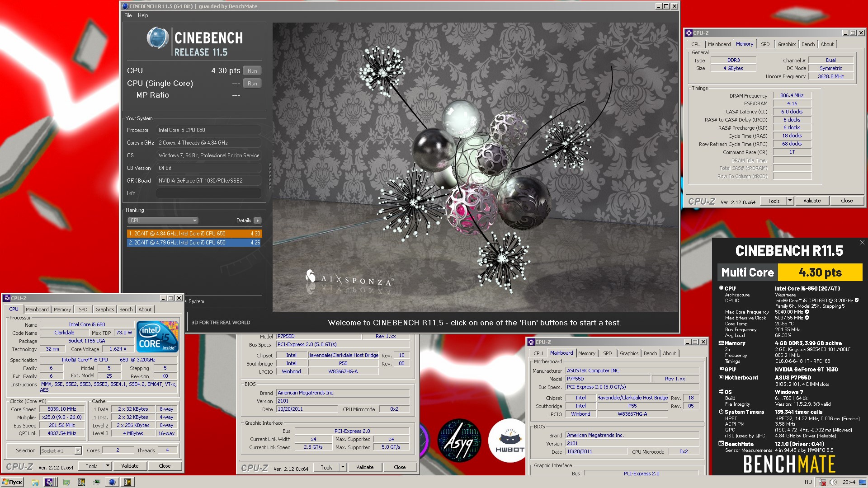
Task: Switch to SPD tab in CPU-Z Memory window
Action: [765, 44]
